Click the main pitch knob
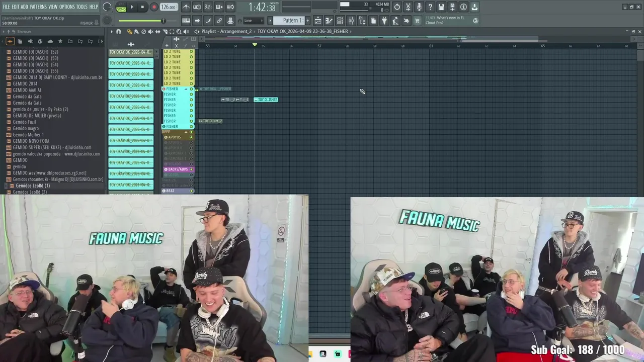Image resolution: width=644 pixels, height=362 pixels. click(x=107, y=21)
